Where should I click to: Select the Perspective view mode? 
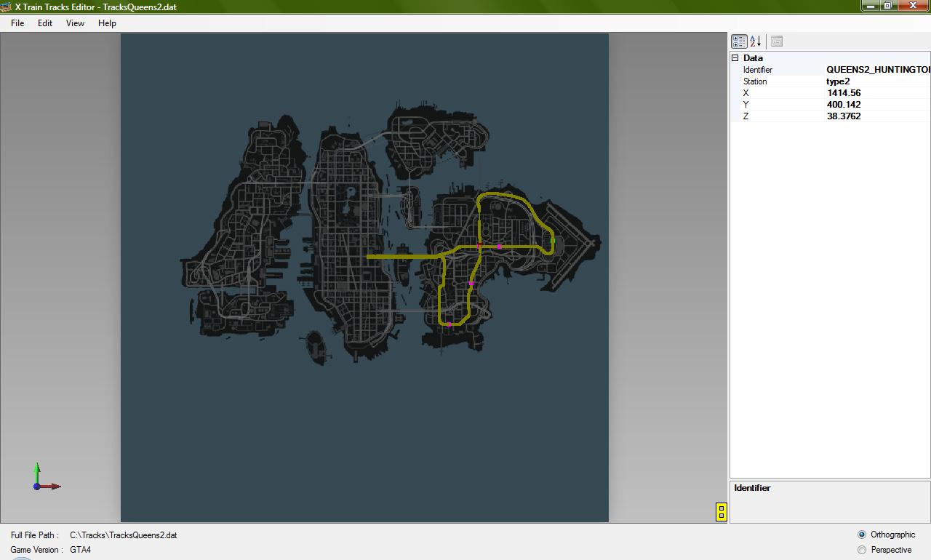884,550
